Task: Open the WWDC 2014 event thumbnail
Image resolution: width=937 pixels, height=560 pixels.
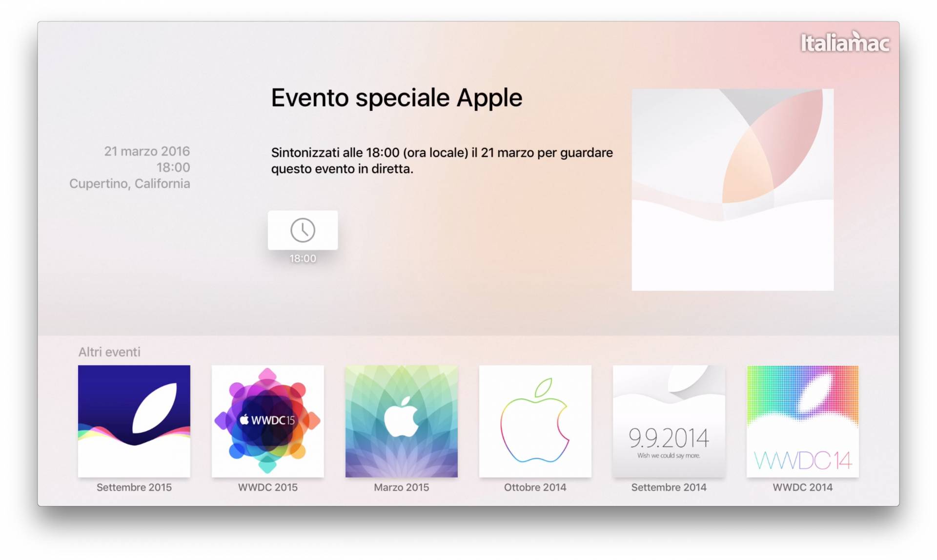Action: point(803,421)
